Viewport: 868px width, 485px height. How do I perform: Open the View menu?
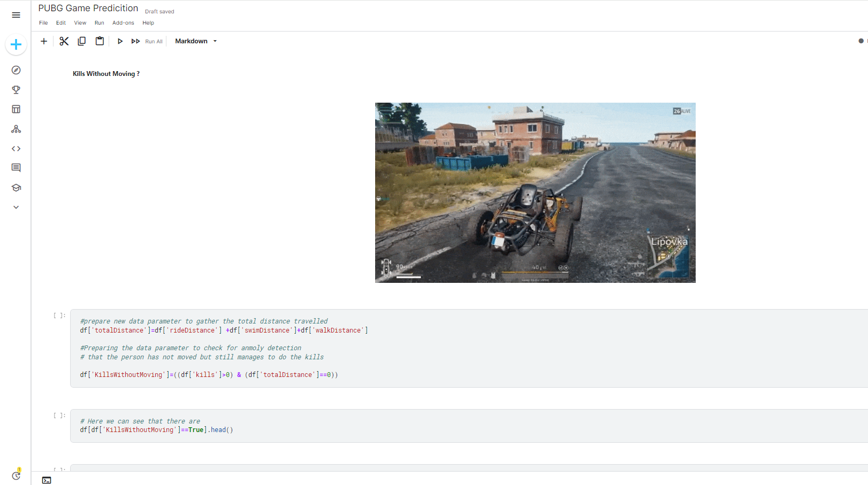click(80, 23)
